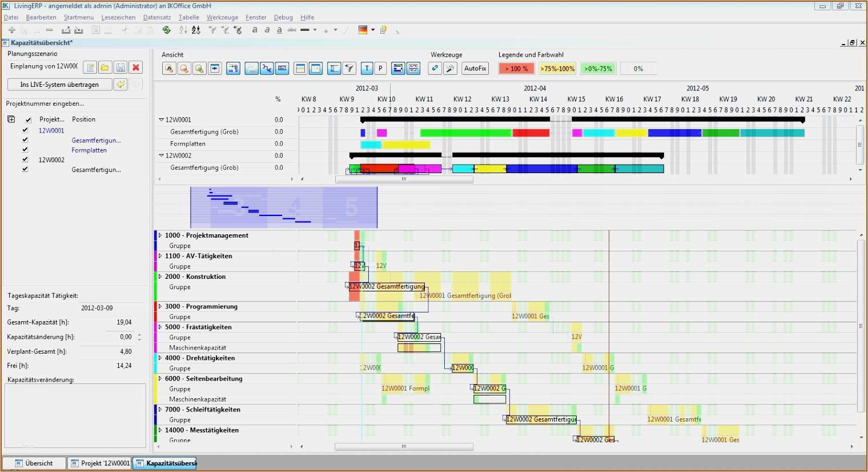Uncheck the 12W0001 project checkbox

point(25,130)
